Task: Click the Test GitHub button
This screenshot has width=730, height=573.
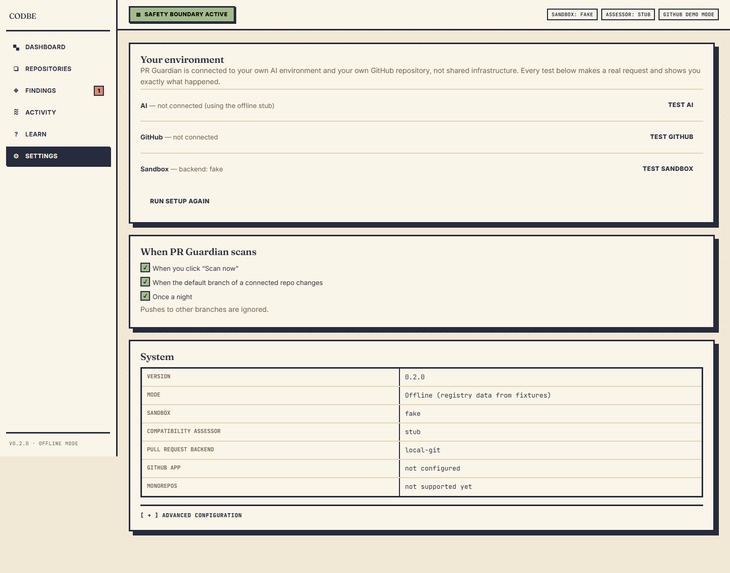Action: [672, 137]
